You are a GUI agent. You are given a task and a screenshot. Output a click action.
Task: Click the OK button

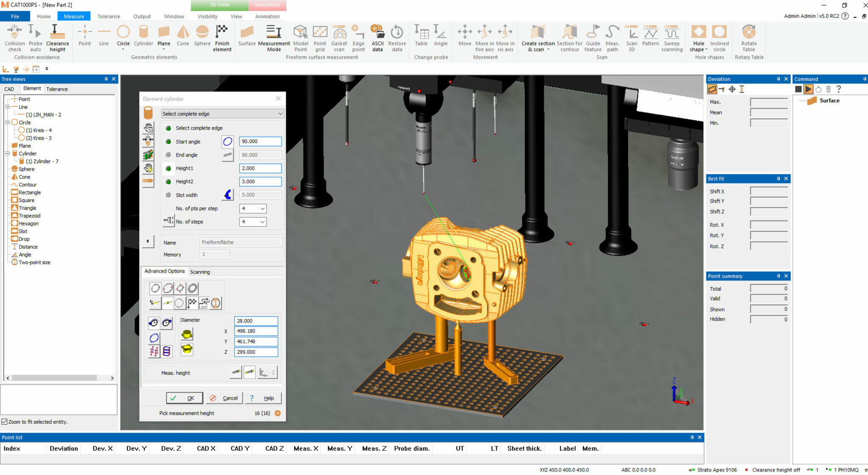[184, 398]
